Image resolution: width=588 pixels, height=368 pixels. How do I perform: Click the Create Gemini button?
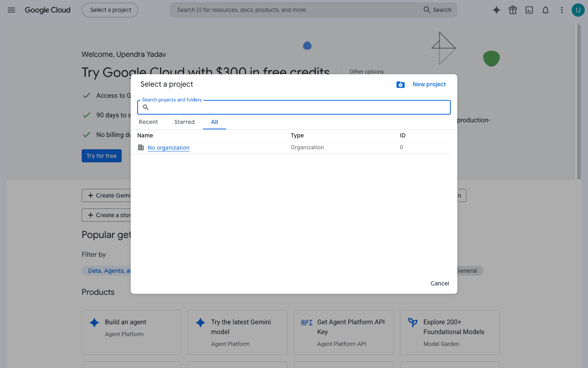click(106, 195)
